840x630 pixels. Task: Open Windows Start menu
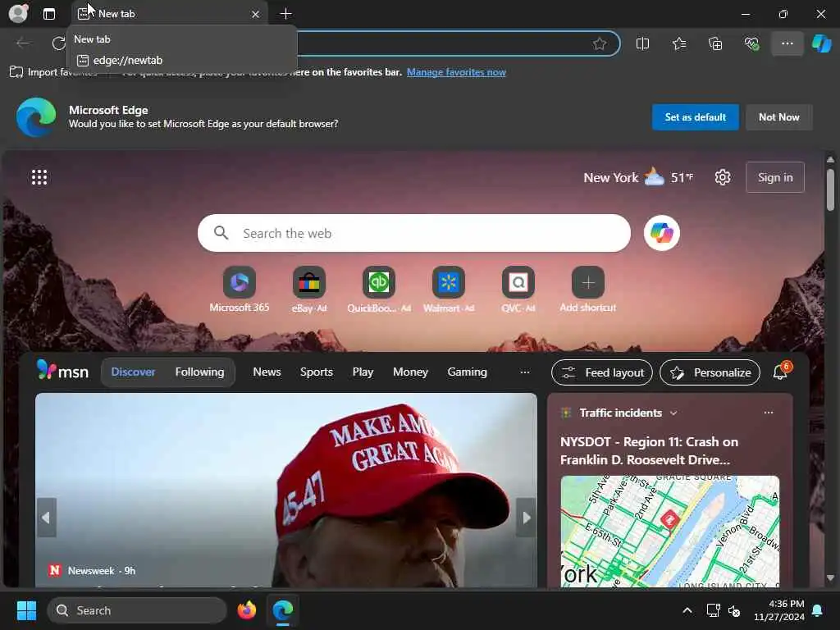26,610
